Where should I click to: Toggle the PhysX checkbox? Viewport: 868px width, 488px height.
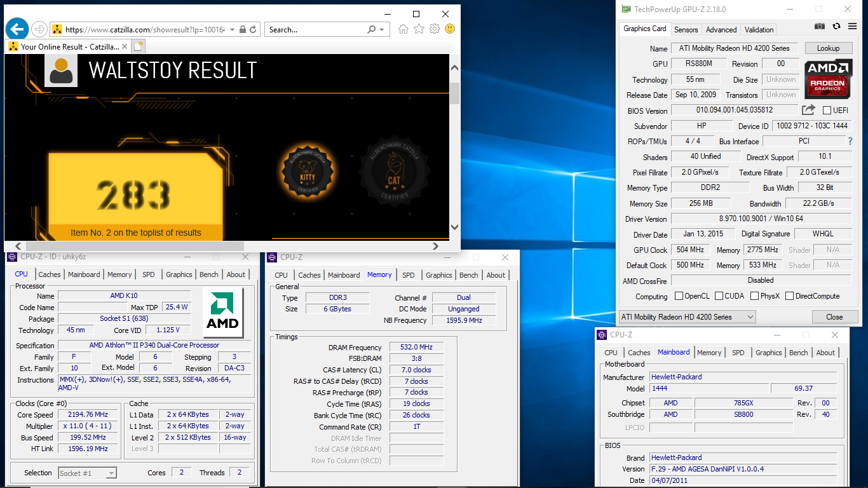[x=755, y=296]
